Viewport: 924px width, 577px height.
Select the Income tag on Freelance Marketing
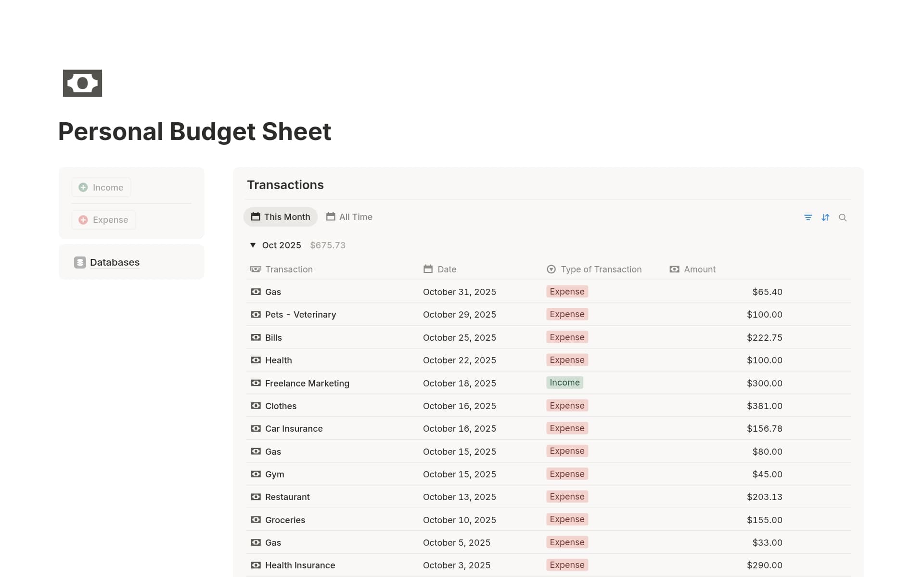point(565,383)
